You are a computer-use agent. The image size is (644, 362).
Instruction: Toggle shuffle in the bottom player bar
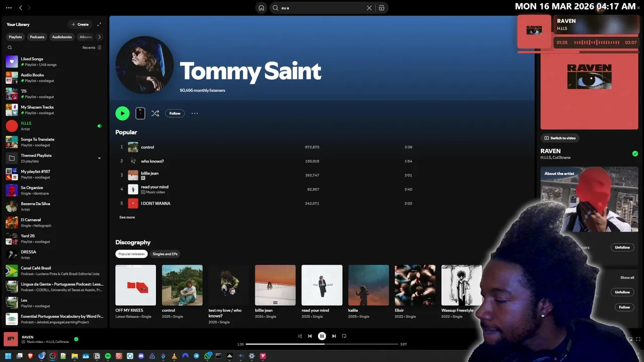click(300, 336)
